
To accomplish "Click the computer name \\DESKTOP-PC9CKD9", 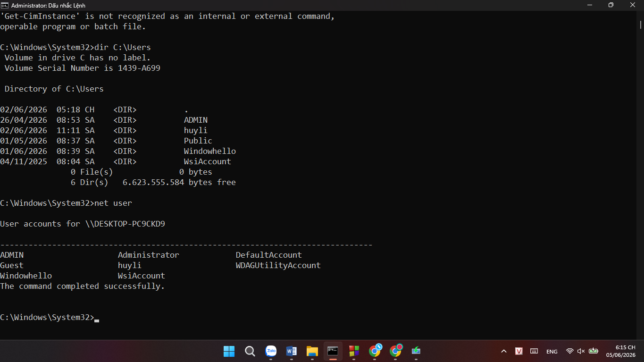I will (125, 224).
